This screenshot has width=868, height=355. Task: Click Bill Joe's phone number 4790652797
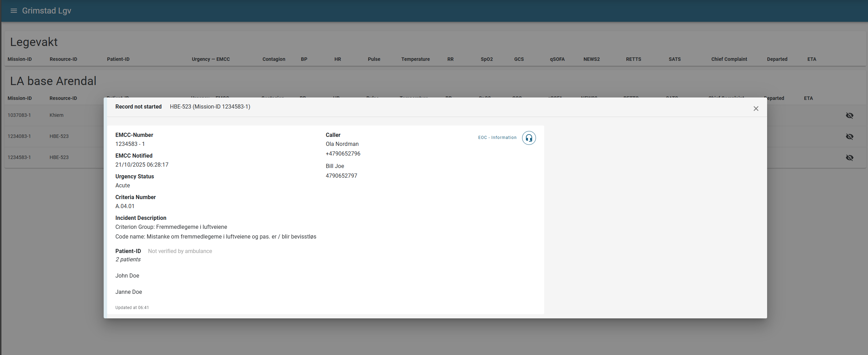point(341,176)
